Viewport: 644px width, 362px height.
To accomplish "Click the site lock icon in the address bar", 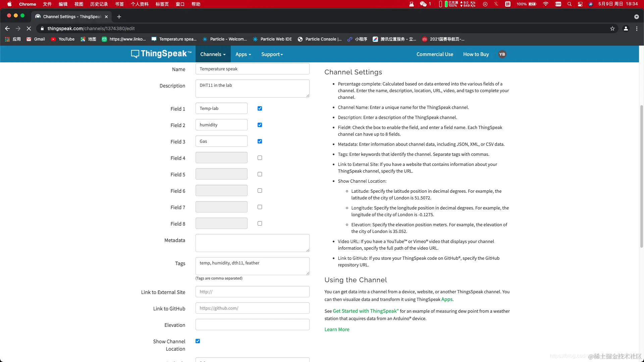I will coord(42,28).
